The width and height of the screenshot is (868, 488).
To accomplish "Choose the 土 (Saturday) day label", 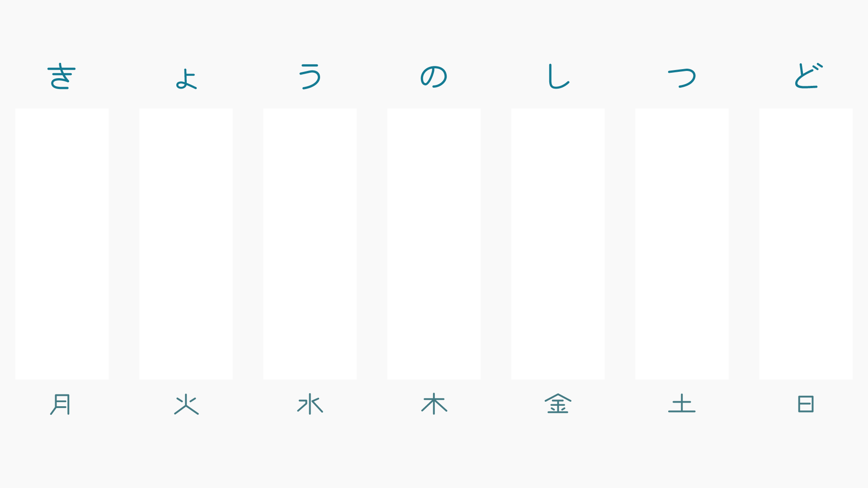I will click(682, 404).
